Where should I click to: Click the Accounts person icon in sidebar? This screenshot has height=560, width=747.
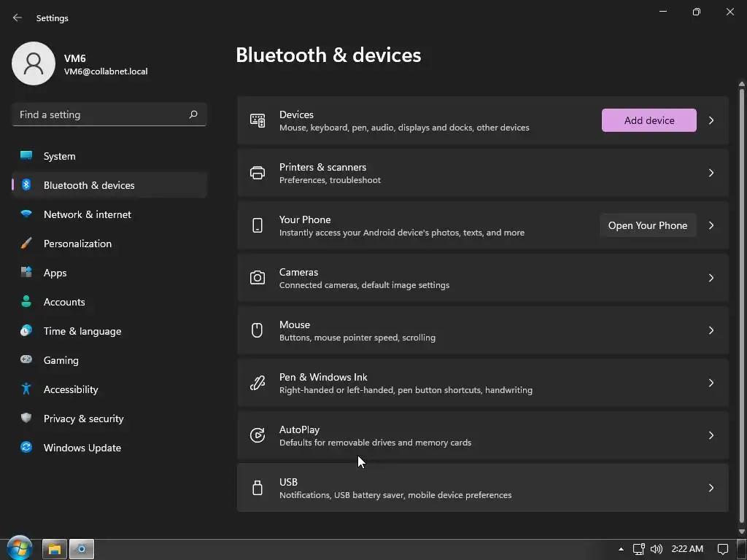coord(26,301)
